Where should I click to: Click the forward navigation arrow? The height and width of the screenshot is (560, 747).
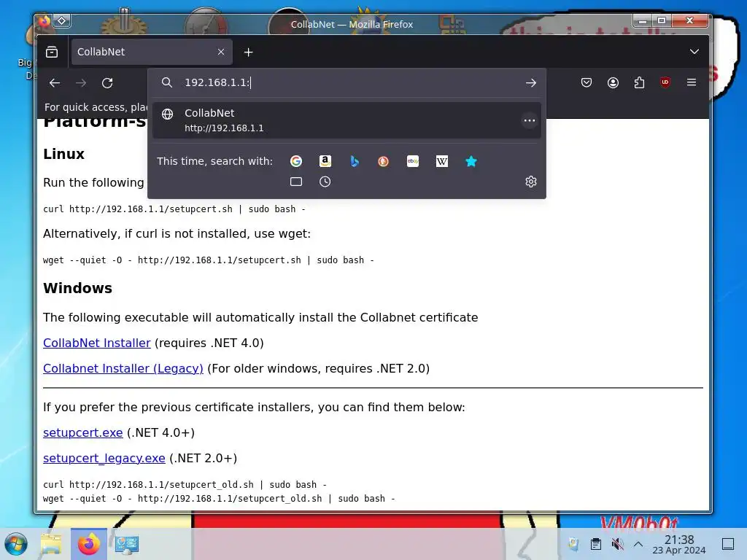click(x=81, y=83)
